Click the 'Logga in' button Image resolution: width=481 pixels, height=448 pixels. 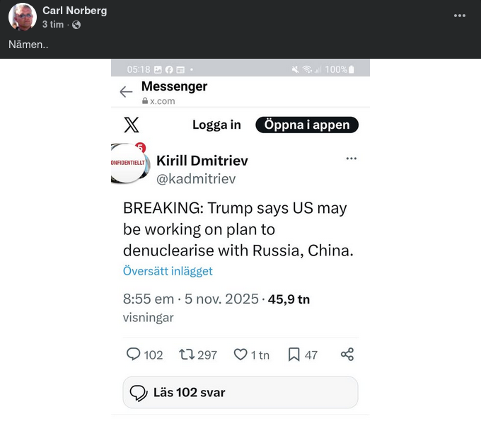pyautogui.click(x=216, y=125)
